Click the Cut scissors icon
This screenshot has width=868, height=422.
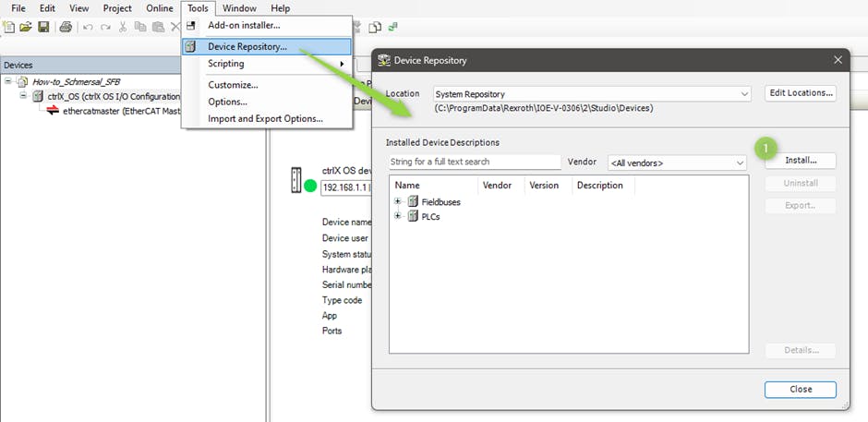coord(123,27)
